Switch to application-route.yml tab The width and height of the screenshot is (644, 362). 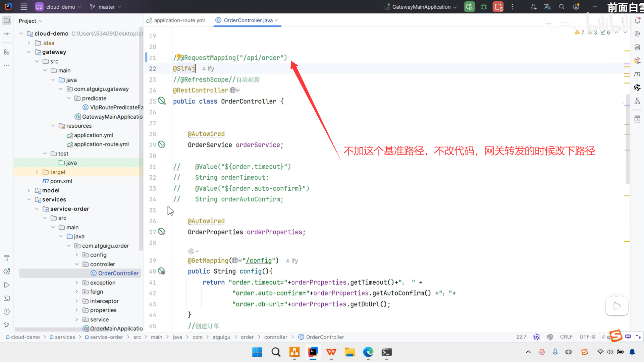(179, 20)
